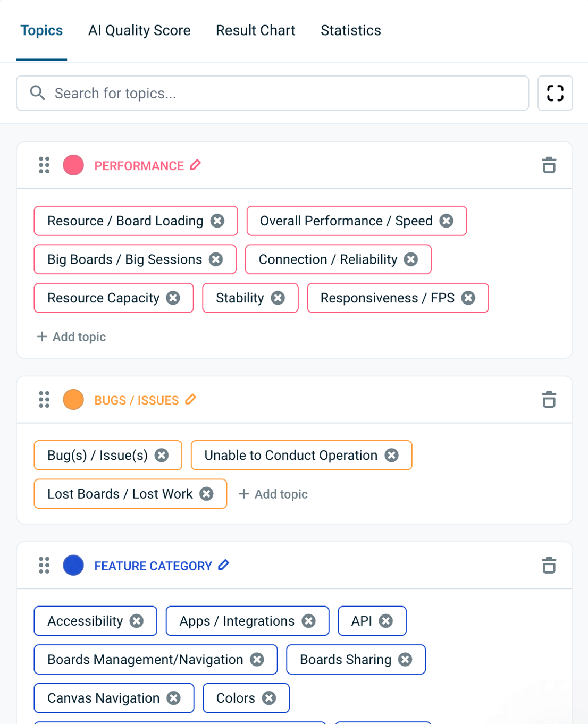This screenshot has width=588, height=724.
Task: Go to the Statistics tab
Action: pos(351,30)
